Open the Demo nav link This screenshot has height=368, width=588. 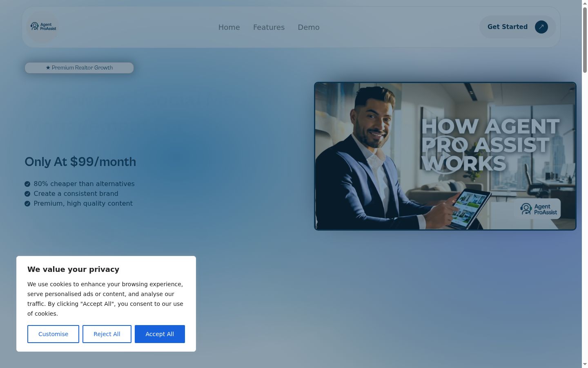click(x=309, y=27)
